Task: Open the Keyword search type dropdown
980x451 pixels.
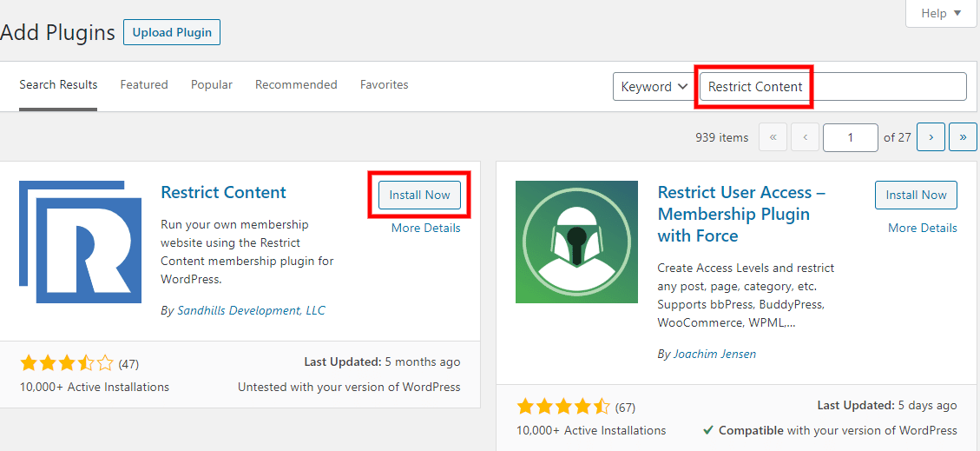Action: click(654, 86)
